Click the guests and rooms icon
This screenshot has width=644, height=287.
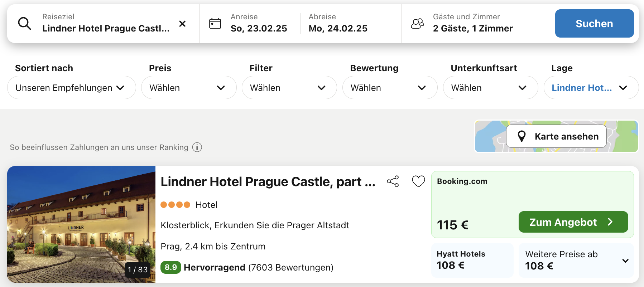pyautogui.click(x=417, y=24)
